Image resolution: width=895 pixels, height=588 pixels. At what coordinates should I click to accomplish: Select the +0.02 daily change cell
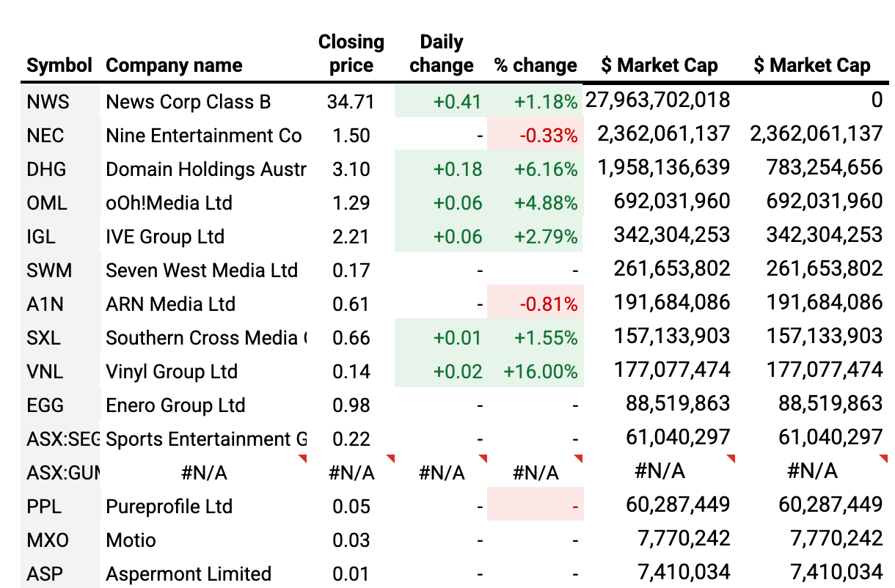point(441,371)
